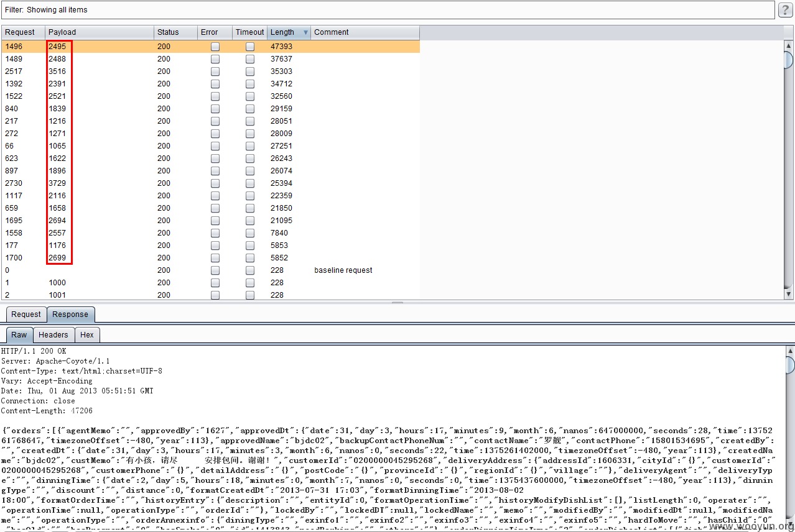
Task: Sort by the Error column header
Action: point(215,32)
